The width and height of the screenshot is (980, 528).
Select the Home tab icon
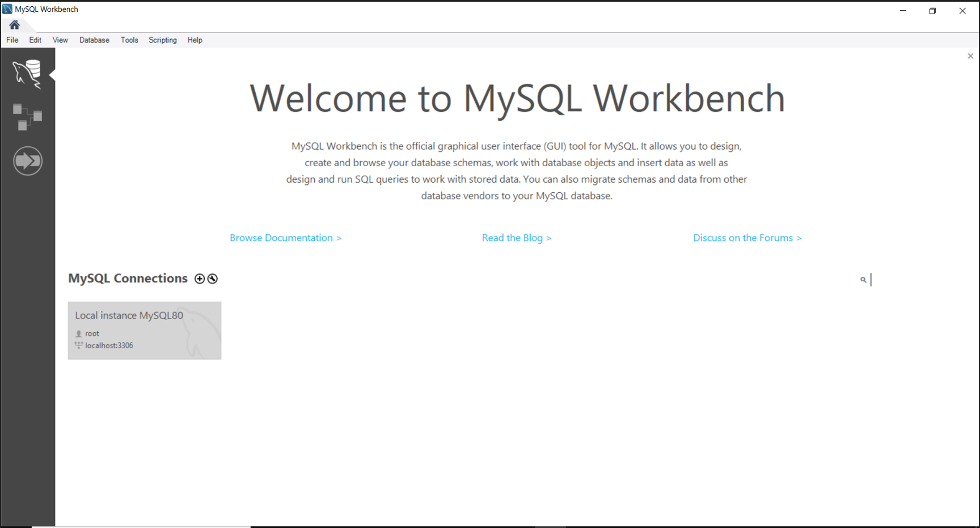click(14, 24)
